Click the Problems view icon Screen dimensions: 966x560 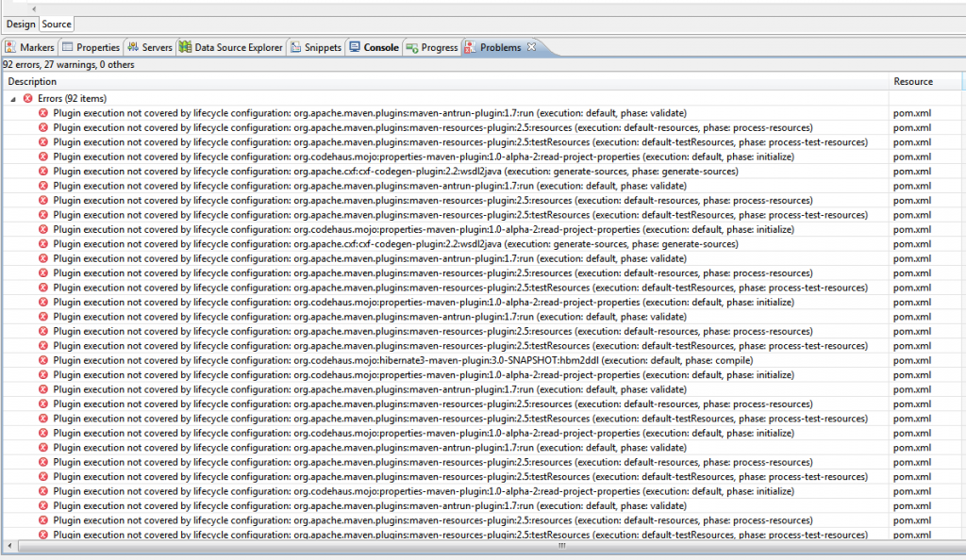[x=470, y=47]
